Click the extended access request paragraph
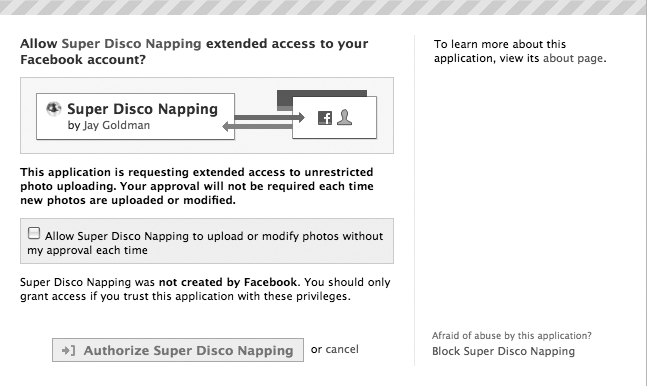 point(197,186)
